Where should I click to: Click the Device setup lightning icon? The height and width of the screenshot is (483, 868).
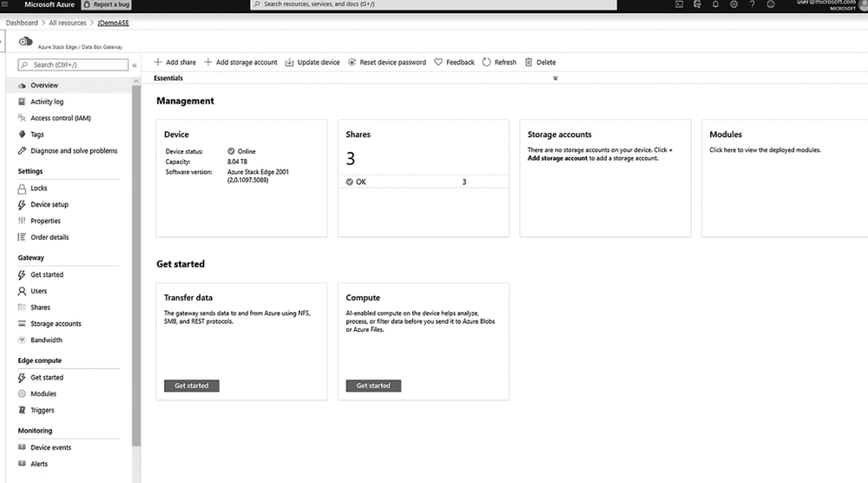point(22,204)
